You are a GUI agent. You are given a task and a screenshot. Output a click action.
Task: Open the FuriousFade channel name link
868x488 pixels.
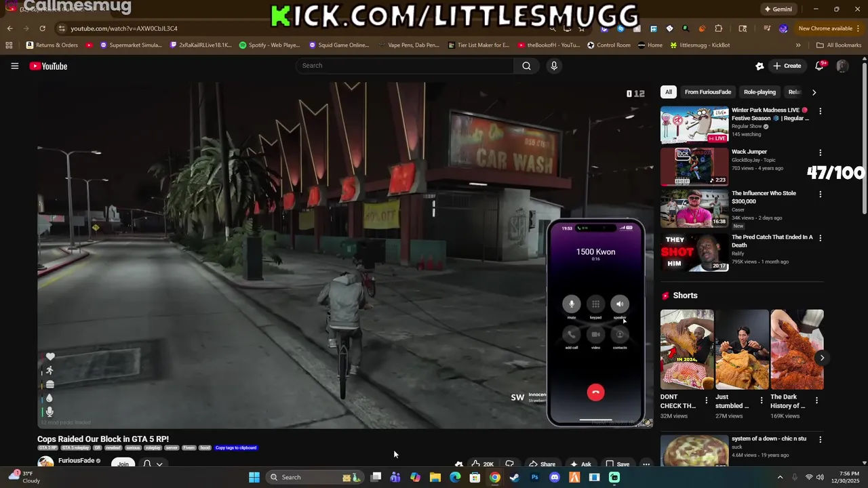point(76,460)
